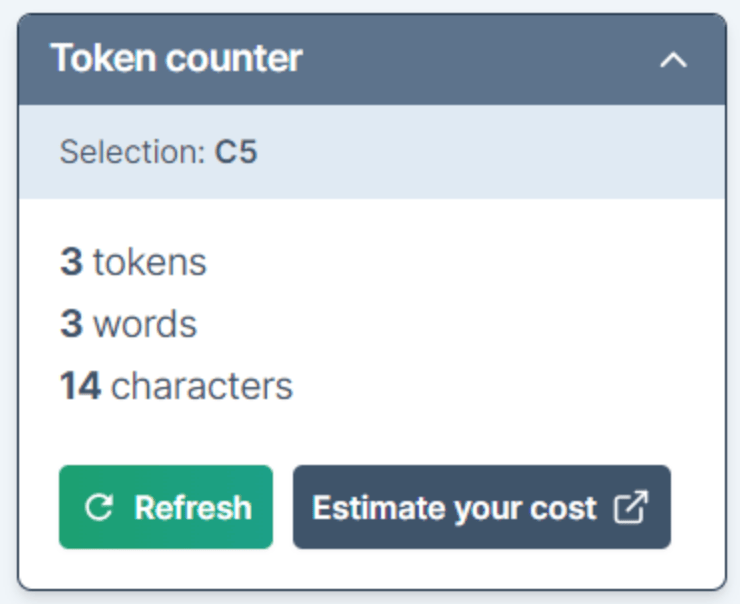Click the dark Token counter header bar
This screenshot has height=604, width=740.
point(372,59)
